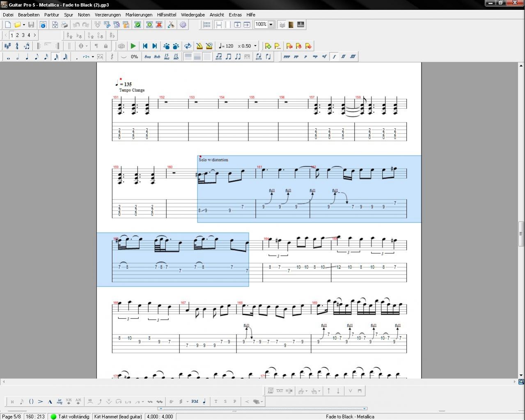This screenshot has width=525, height=420.
Task: Click the redo arrow icon
Action: tap(85, 25)
